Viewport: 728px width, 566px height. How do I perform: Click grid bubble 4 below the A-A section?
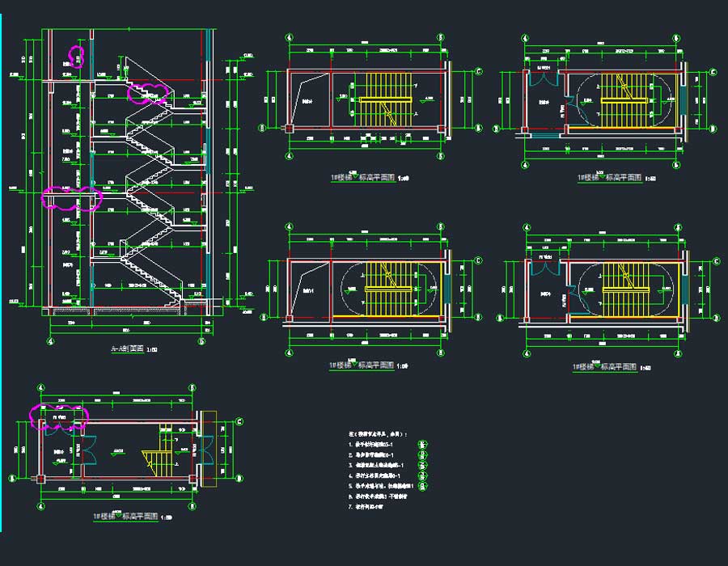coord(51,341)
